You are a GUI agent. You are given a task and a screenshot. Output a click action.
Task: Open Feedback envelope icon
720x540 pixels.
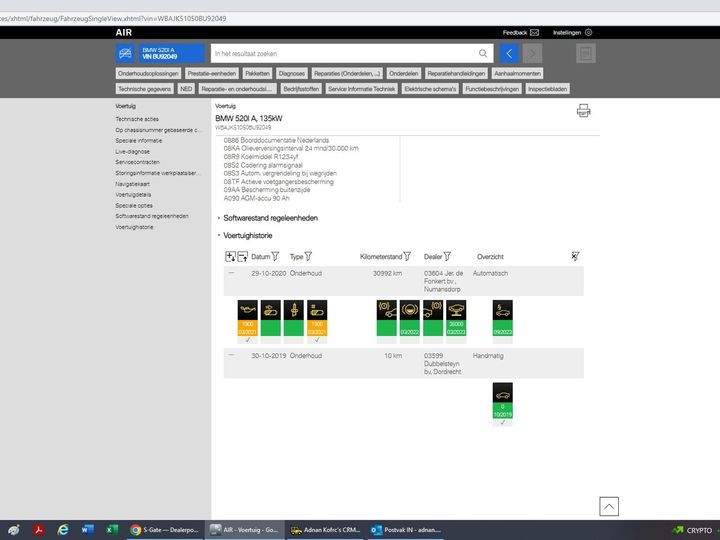point(534,33)
